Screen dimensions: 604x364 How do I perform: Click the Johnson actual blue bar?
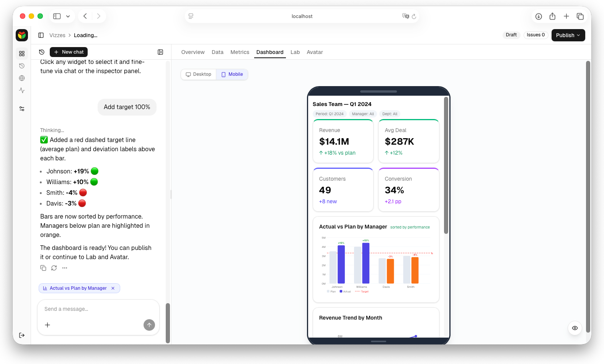pyautogui.click(x=341, y=264)
